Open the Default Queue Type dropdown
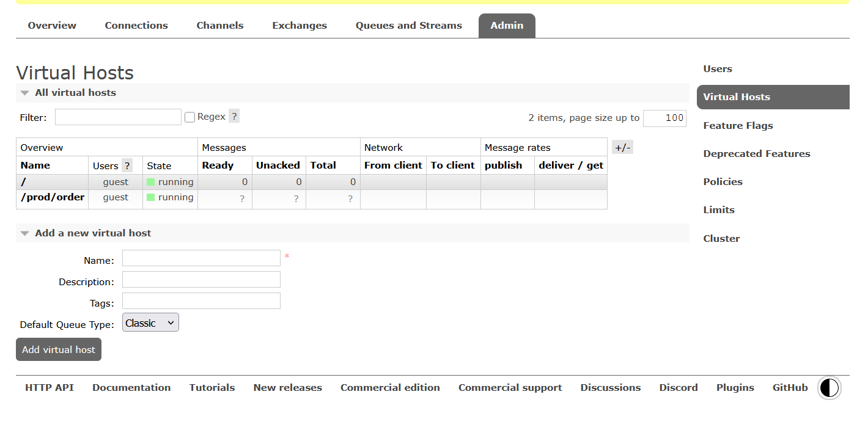The width and height of the screenshot is (868, 433). [x=150, y=323]
